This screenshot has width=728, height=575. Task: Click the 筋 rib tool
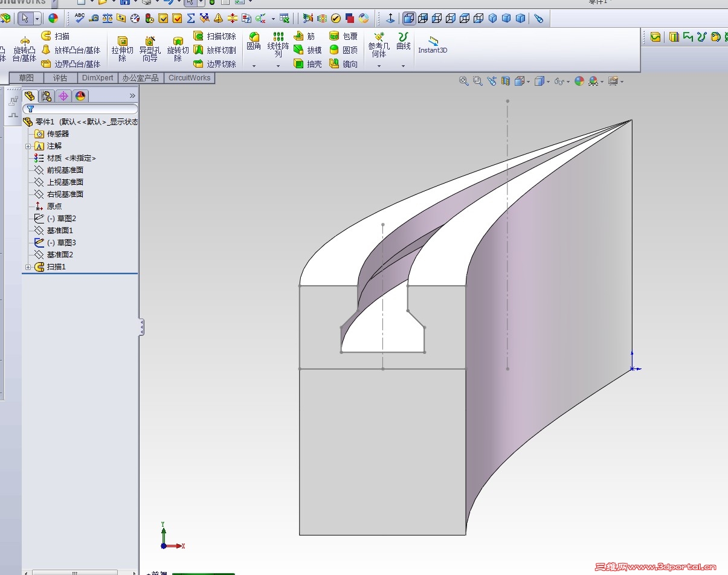pyautogui.click(x=305, y=36)
